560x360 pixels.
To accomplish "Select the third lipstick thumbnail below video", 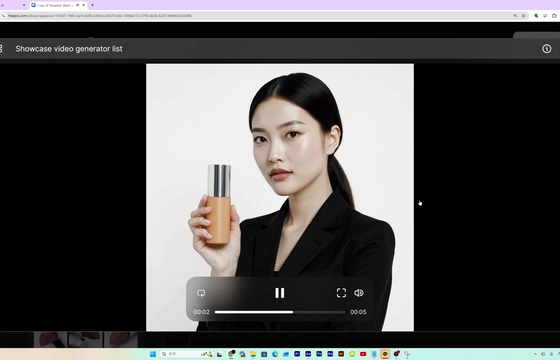I will [121, 339].
